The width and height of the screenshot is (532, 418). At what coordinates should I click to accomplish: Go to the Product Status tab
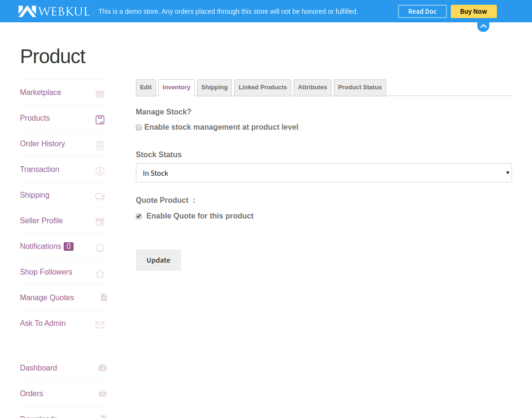pos(360,87)
